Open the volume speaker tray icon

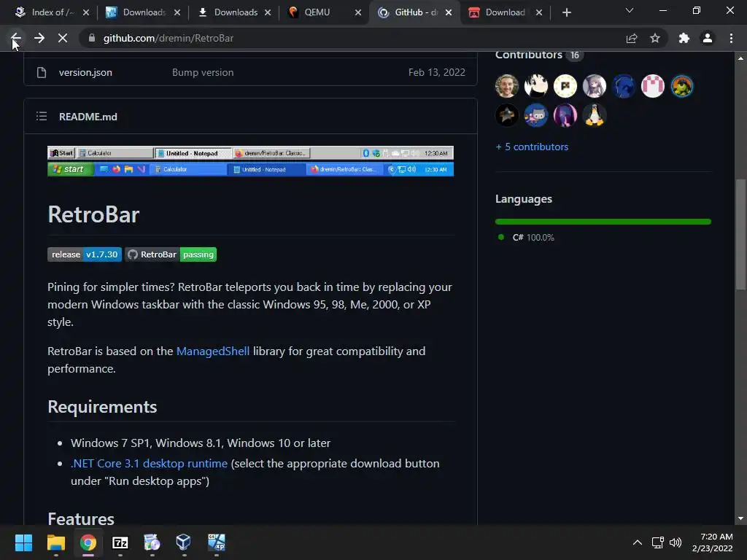676,542
